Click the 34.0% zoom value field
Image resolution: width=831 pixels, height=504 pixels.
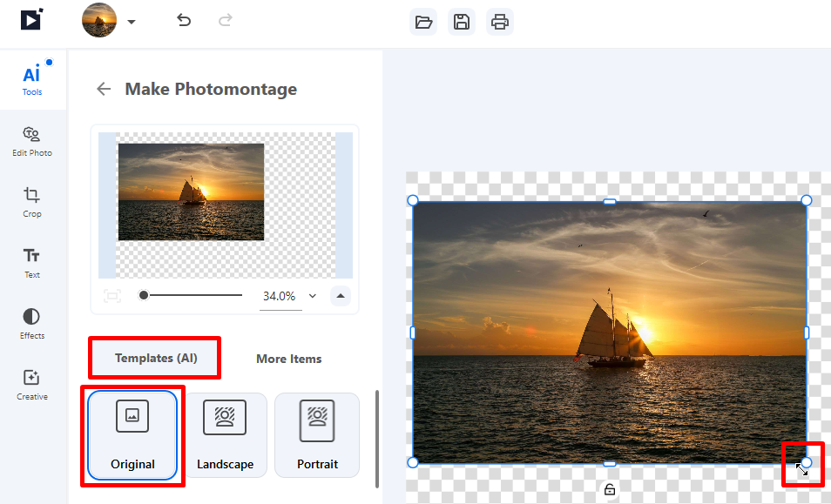pos(280,297)
